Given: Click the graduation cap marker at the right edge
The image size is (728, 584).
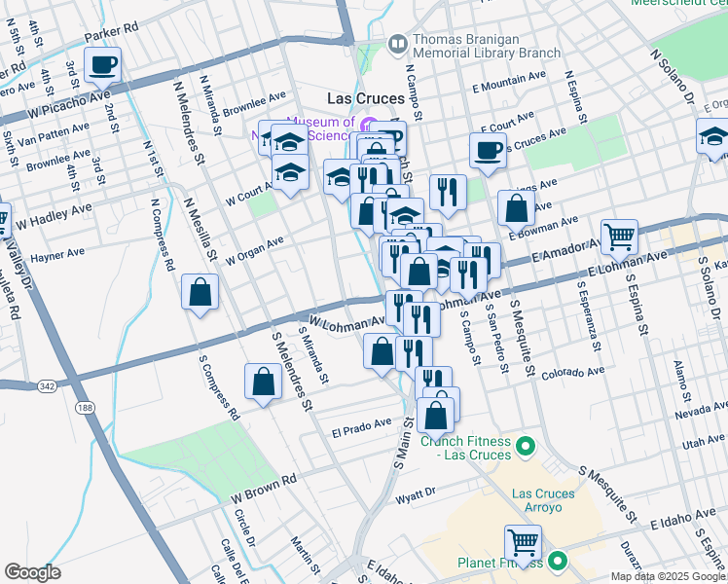Looking at the screenshot, I should tap(714, 136).
